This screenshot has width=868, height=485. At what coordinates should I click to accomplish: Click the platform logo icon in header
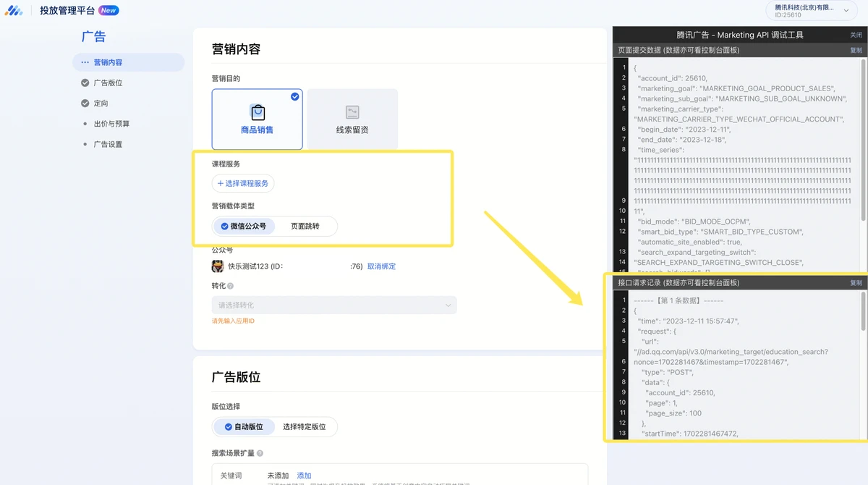pyautogui.click(x=14, y=11)
